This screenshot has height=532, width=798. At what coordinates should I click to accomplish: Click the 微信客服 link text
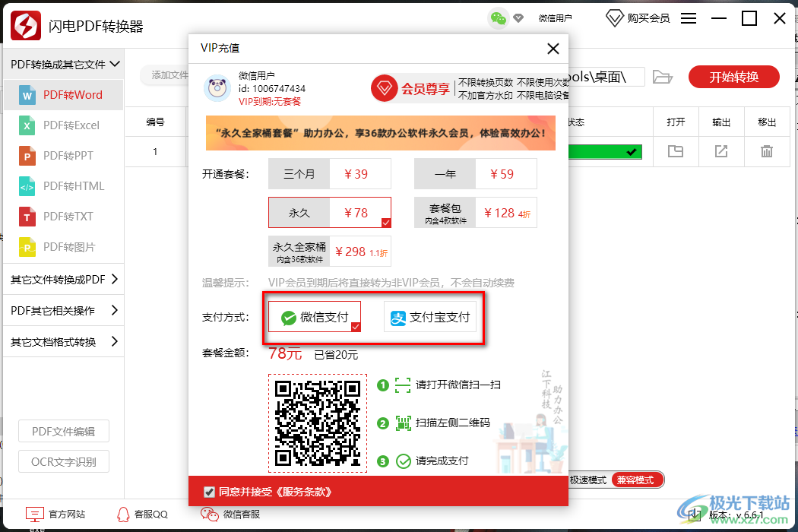[242, 515]
